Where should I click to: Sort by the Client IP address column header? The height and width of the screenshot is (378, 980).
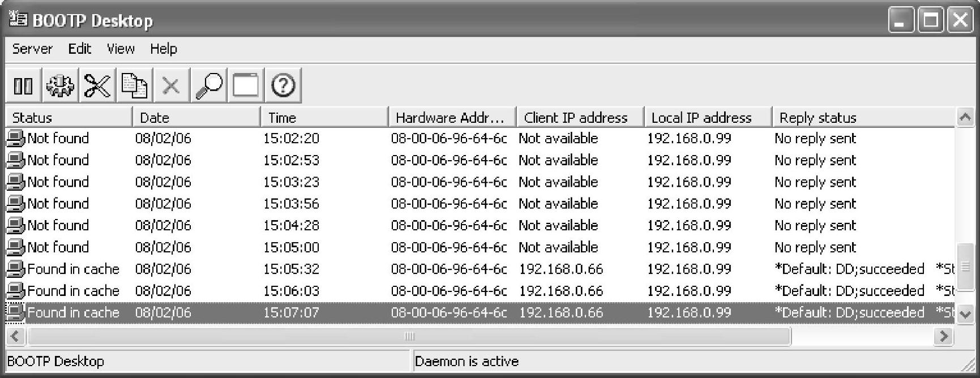[x=580, y=117]
